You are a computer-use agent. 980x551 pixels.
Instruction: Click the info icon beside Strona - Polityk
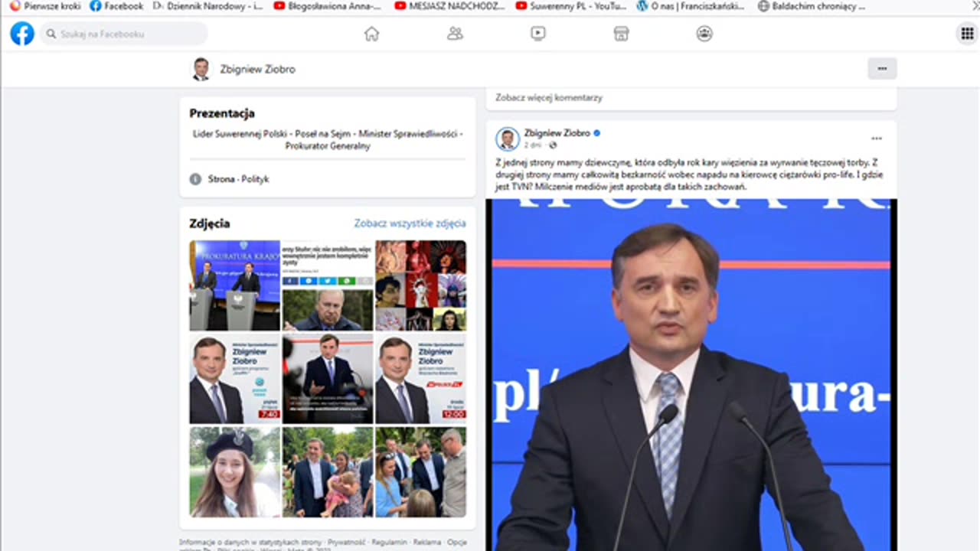[x=195, y=179]
